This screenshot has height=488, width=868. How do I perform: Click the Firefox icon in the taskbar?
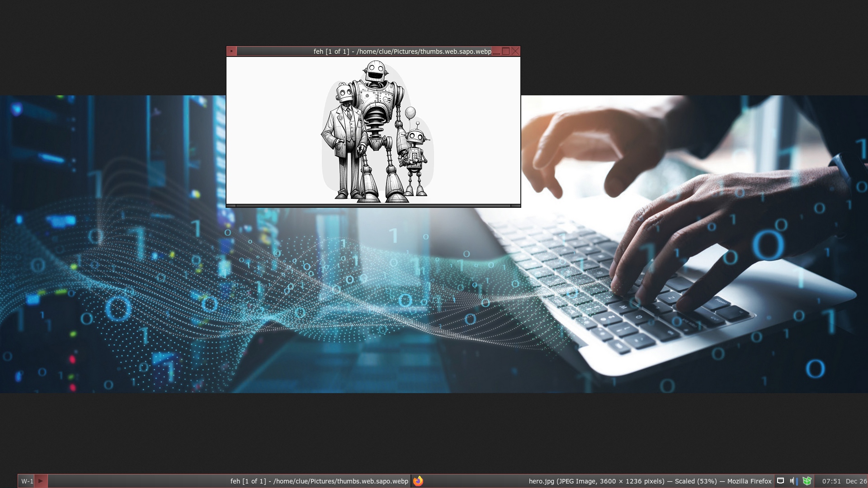pos(418,481)
